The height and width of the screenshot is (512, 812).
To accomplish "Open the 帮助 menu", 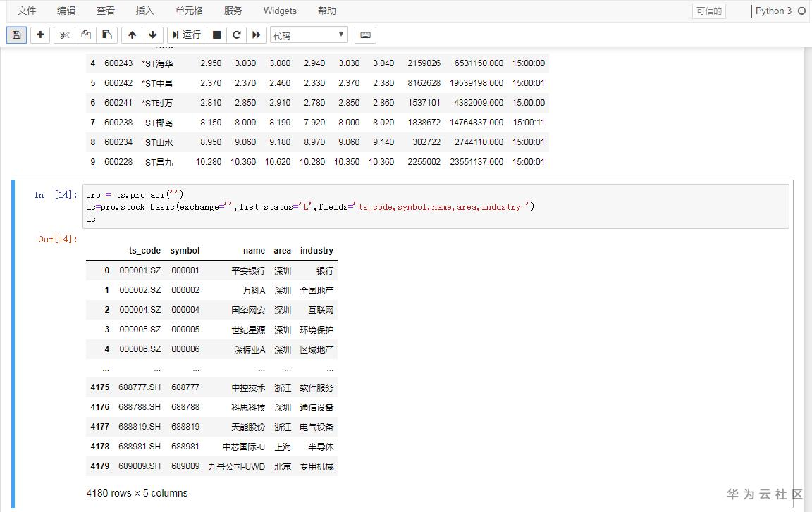I will (x=327, y=11).
